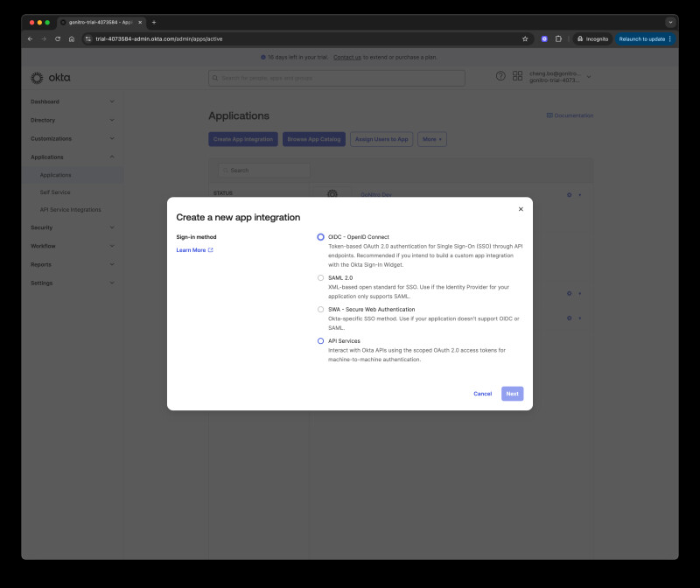This screenshot has height=588, width=700.
Task: Open the GoNitro Dev application link
Action: 376,194
